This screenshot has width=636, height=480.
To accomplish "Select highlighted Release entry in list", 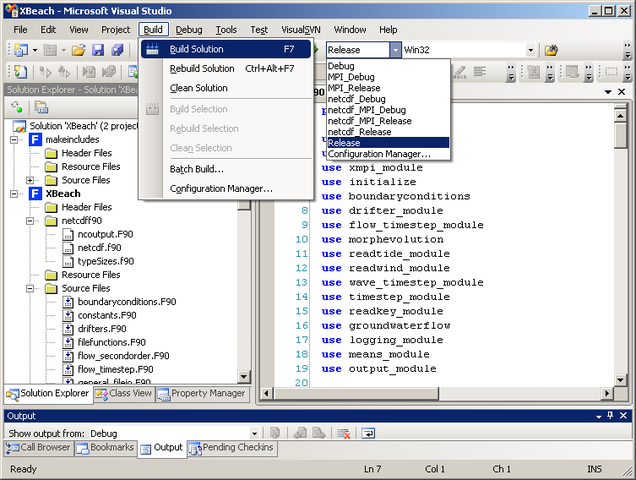I will (x=388, y=143).
